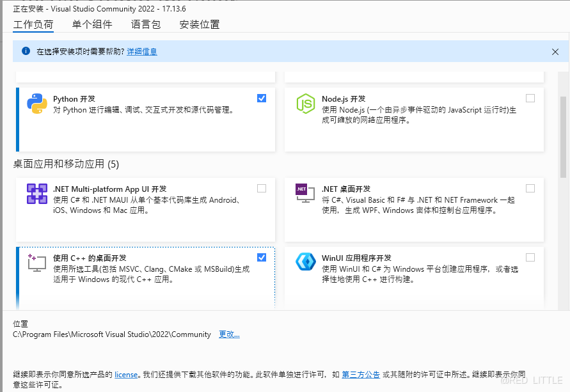
Task: Select the Python 开发 title text
Action: pyautogui.click(x=74, y=99)
